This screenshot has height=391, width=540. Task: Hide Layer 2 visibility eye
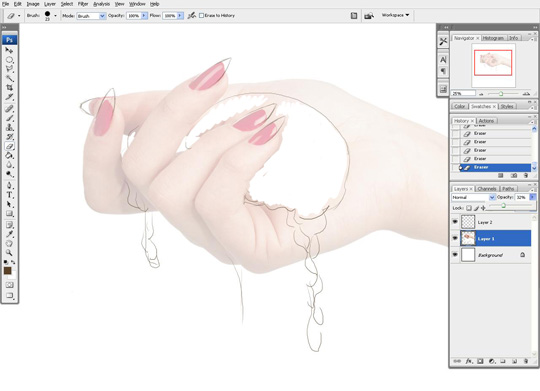455,222
